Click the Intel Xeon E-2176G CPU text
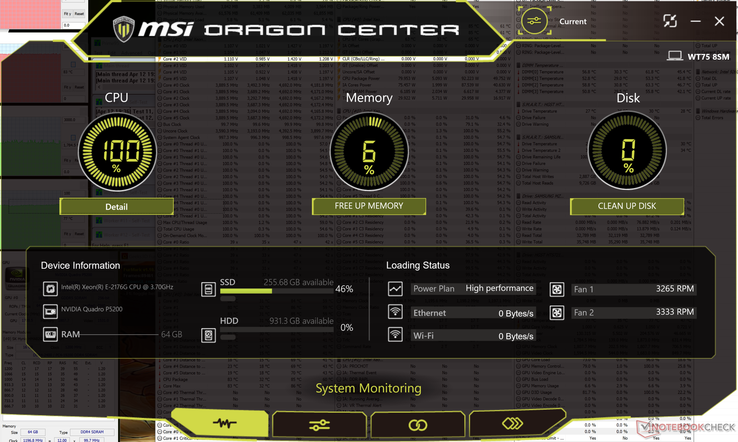This screenshot has height=442, width=738. (x=117, y=287)
